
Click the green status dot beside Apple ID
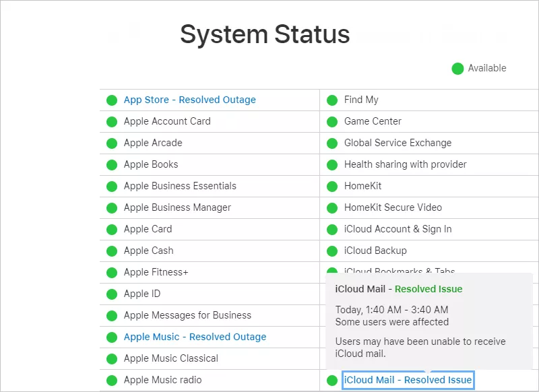112,294
